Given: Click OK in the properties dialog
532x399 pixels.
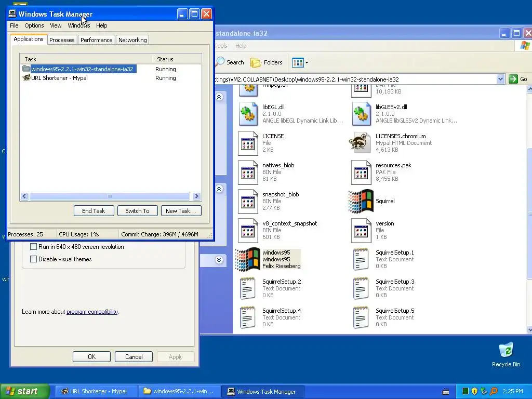Looking at the screenshot, I should click(x=91, y=356).
